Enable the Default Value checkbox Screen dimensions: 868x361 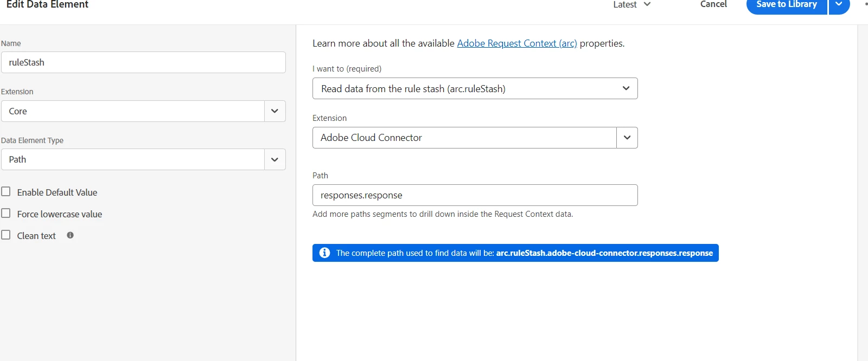tap(6, 192)
